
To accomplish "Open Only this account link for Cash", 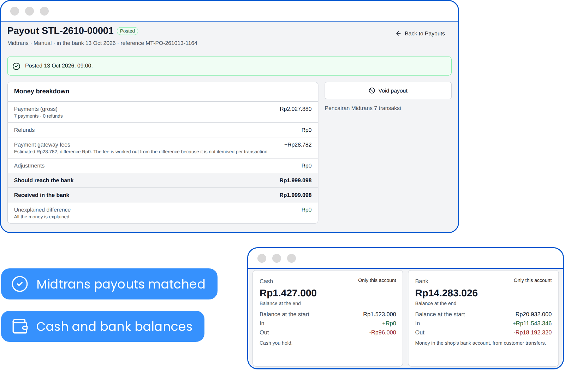I will (x=377, y=280).
